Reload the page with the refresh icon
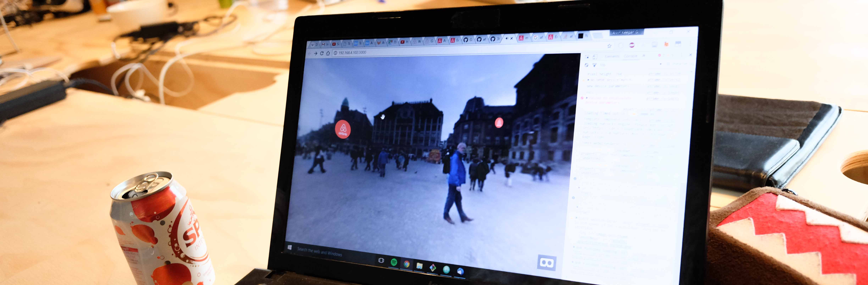 tap(322, 53)
